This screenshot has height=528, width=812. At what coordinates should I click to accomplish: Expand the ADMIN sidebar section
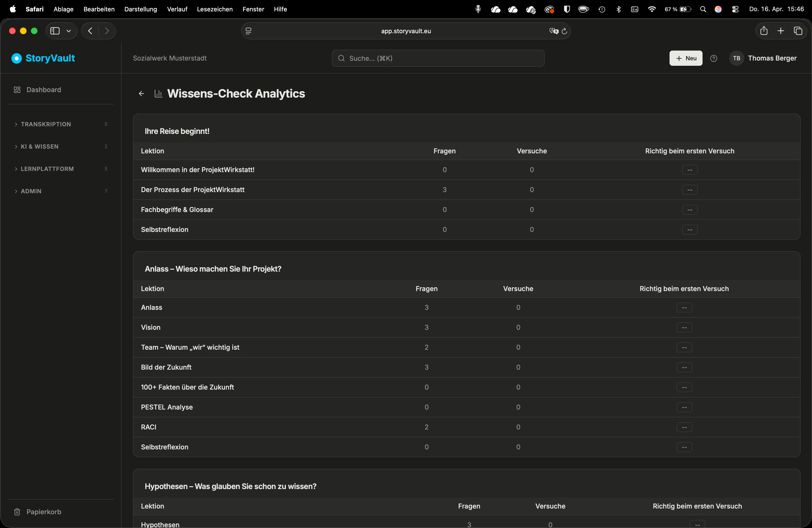coord(60,191)
